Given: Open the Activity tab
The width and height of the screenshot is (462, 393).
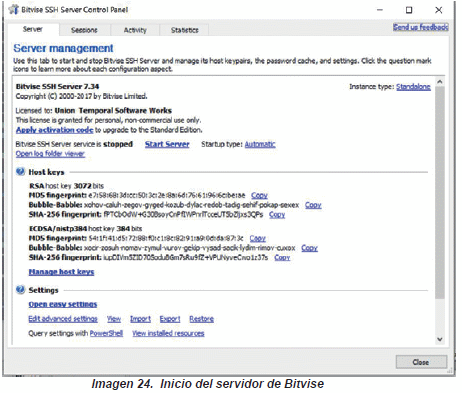Looking at the screenshot, I should [135, 30].
